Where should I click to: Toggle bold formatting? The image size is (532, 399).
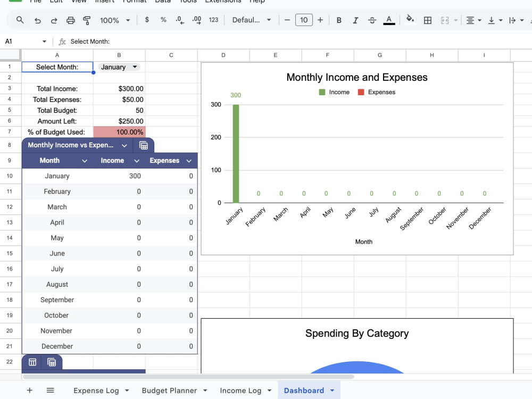[x=339, y=20]
